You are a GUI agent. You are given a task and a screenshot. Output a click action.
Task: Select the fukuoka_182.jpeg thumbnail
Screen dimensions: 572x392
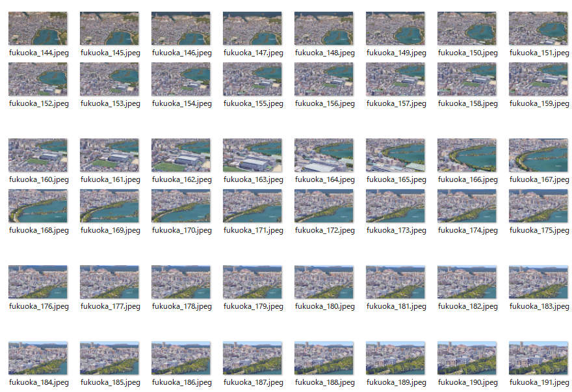pyautogui.click(x=467, y=282)
